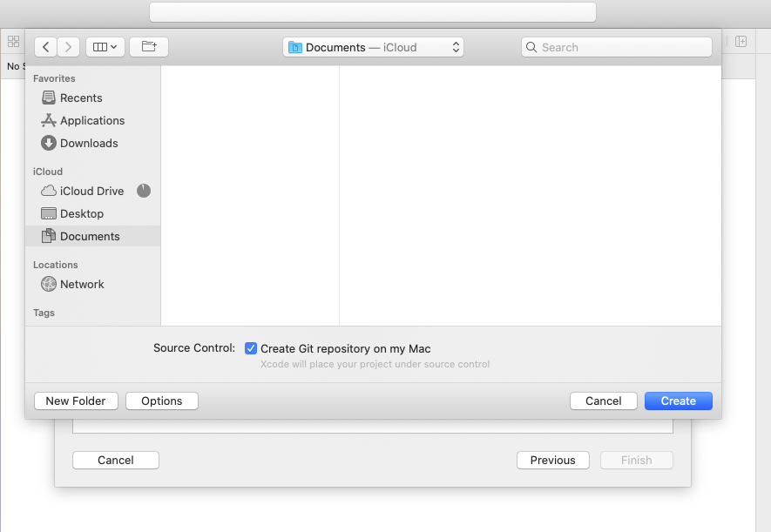The height and width of the screenshot is (532, 771).
Task: Click the Tags section heading
Action: tap(44, 313)
